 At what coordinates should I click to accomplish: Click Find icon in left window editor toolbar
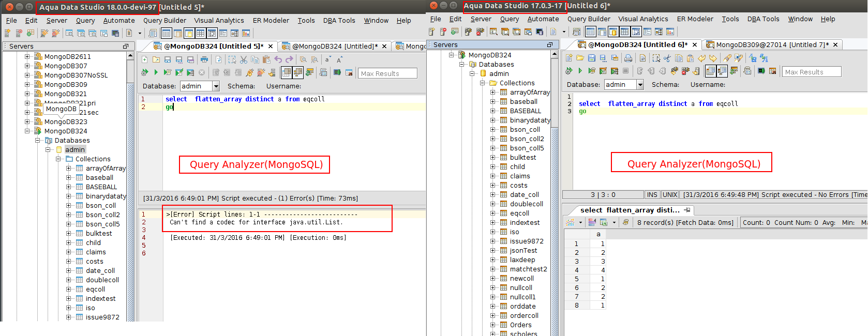click(x=303, y=59)
